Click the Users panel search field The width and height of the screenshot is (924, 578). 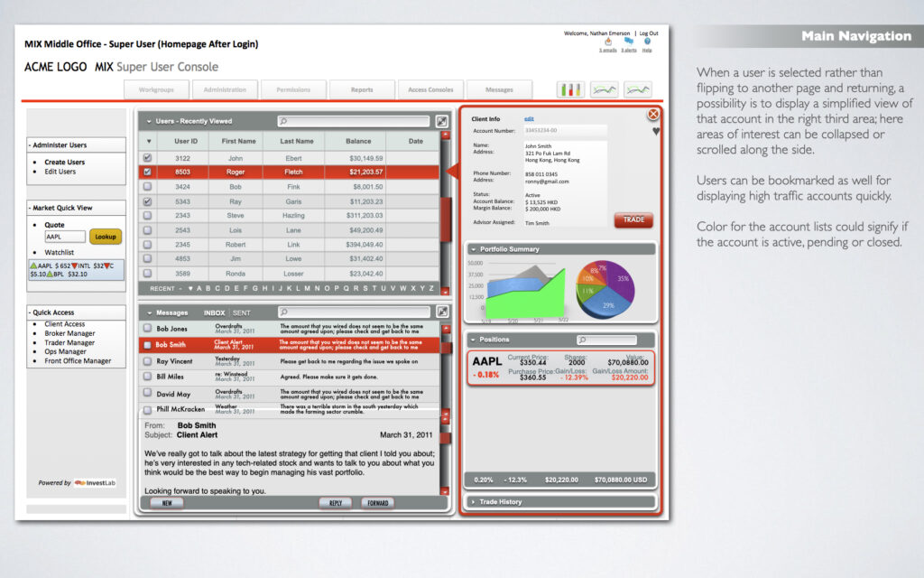[354, 121]
